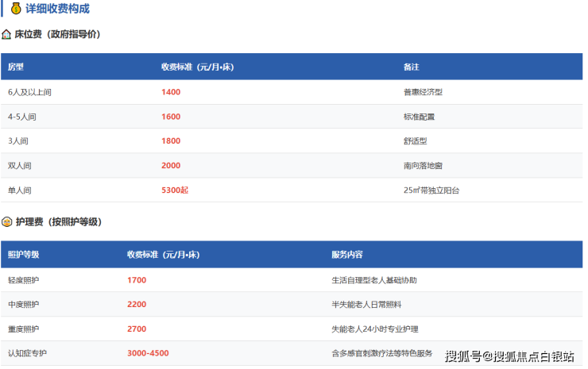Click the 2200 nursing fee value
The width and height of the screenshot is (588, 369).
click(x=137, y=305)
